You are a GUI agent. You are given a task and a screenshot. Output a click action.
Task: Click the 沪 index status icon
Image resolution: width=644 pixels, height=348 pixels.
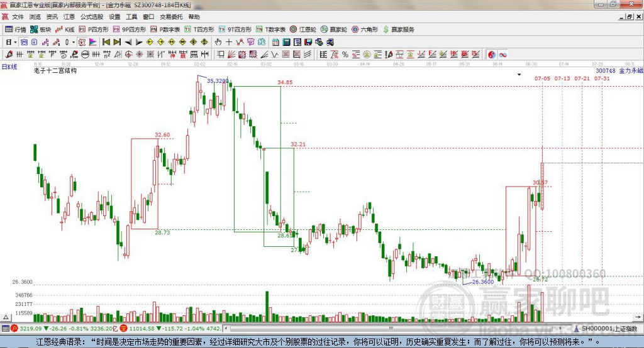click(x=14, y=329)
